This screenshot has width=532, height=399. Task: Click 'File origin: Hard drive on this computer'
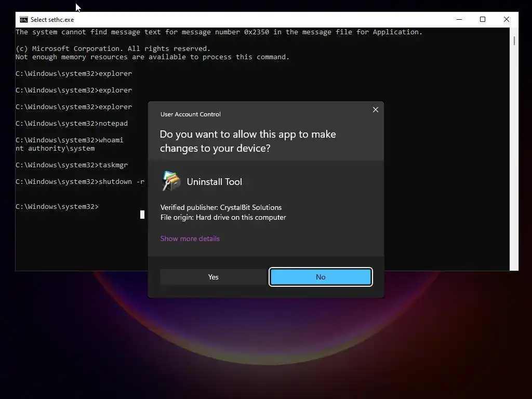click(223, 217)
